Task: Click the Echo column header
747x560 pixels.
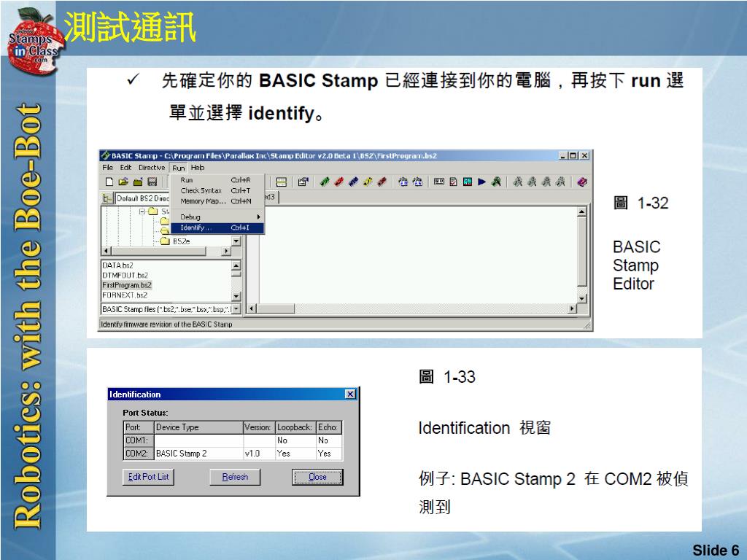Action: pos(329,427)
